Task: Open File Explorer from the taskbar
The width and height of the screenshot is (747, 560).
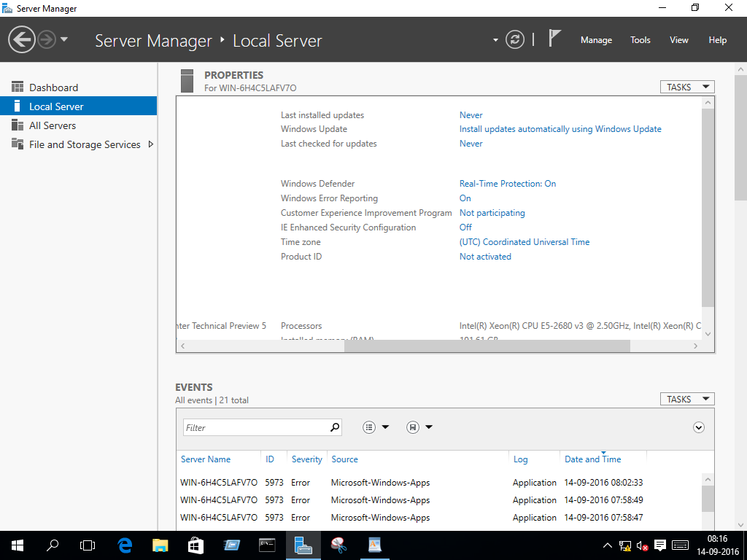Action: click(x=160, y=545)
